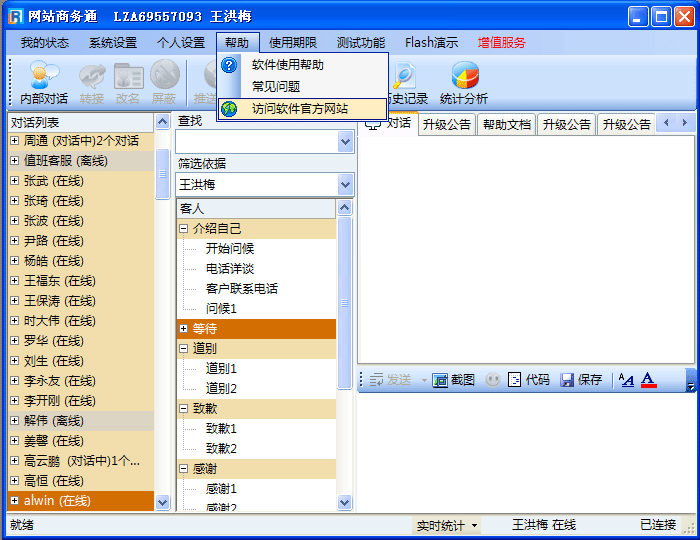Click 软件使用帮助 question mark icon
This screenshot has height=540, width=700.
229,65
